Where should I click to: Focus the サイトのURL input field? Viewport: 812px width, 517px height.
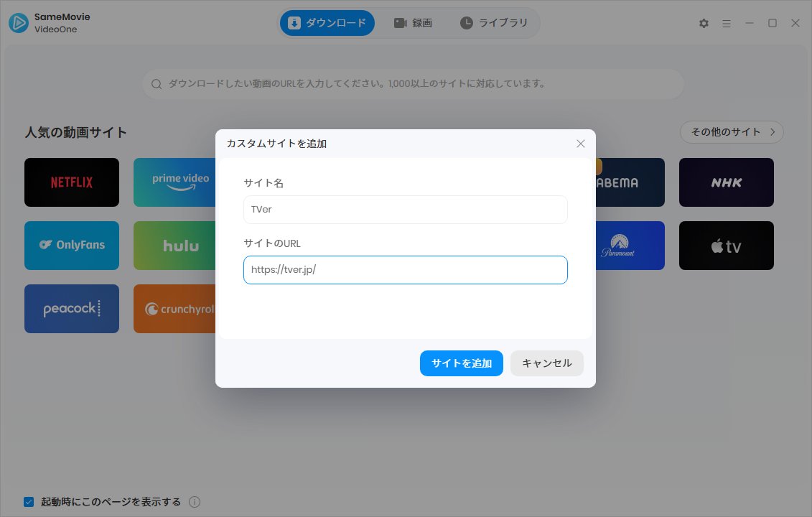tap(406, 270)
